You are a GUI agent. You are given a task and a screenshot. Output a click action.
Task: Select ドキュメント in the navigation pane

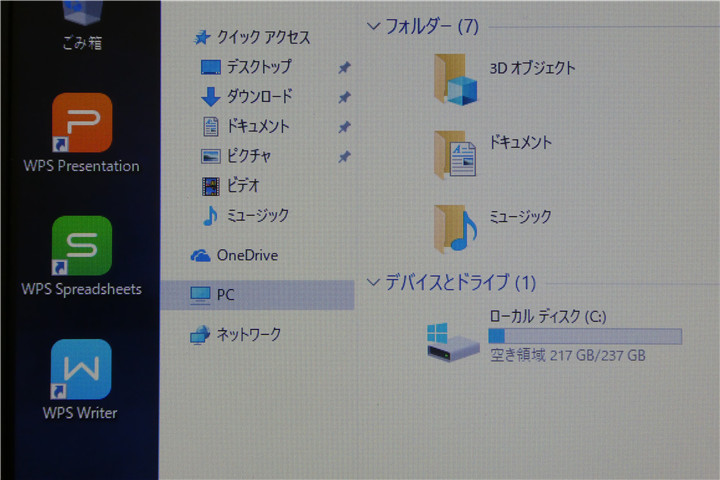259,126
